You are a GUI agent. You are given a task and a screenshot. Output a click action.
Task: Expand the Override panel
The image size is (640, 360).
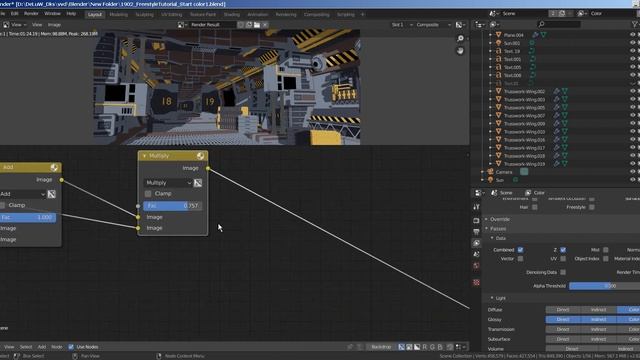[486, 219]
